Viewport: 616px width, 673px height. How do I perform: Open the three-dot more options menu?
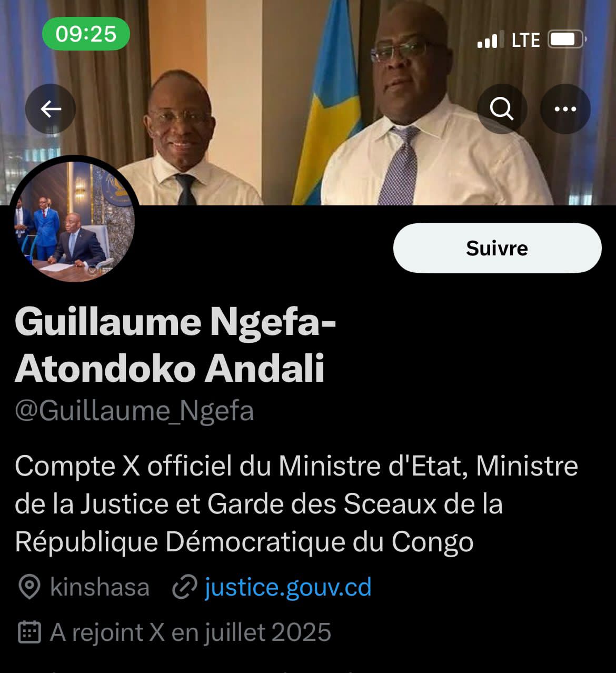(565, 109)
